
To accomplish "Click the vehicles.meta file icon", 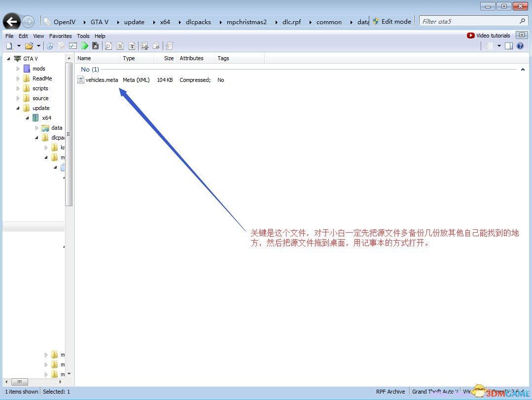I will pos(81,80).
